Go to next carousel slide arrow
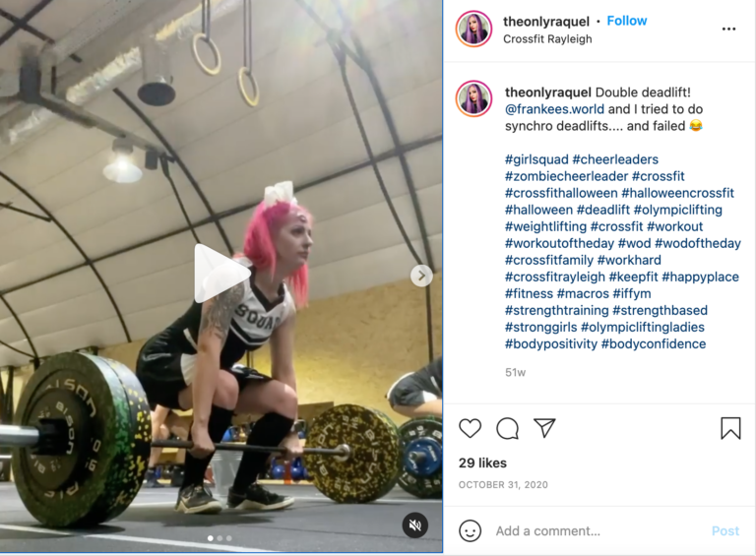The height and width of the screenshot is (556, 756). (421, 276)
